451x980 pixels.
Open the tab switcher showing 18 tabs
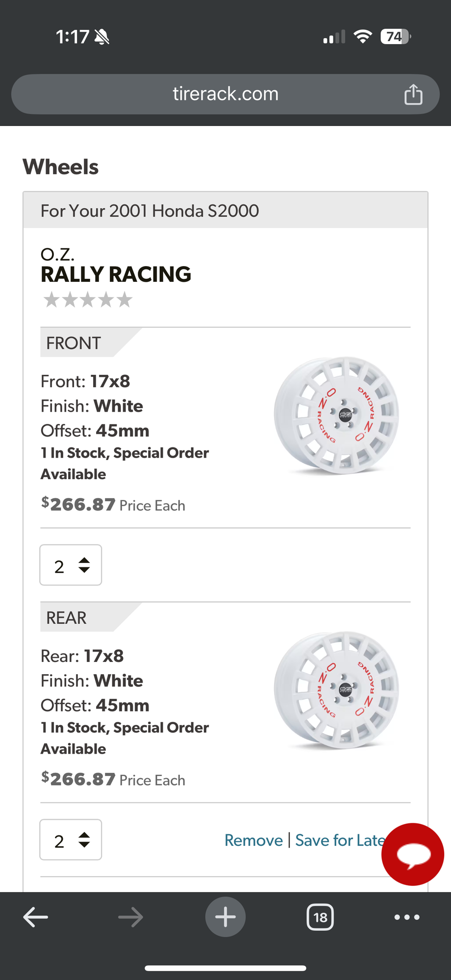[x=320, y=917]
